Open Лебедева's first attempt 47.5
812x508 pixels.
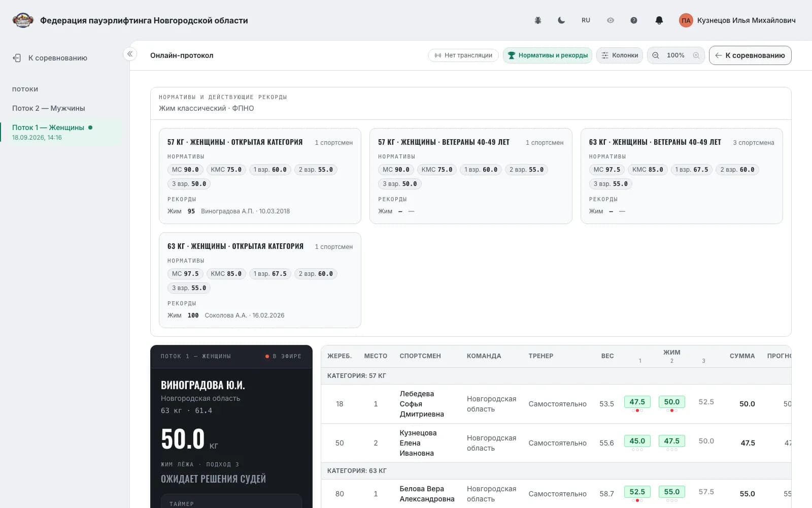(x=637, y=402)
